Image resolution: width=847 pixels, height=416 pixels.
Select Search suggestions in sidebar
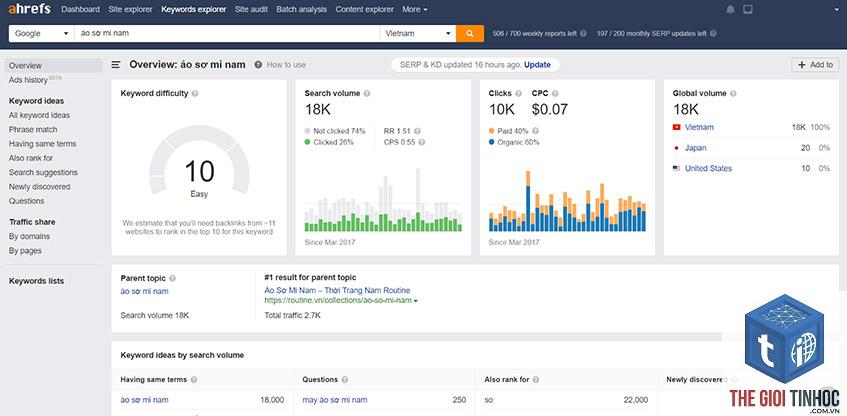click(43, 172)
